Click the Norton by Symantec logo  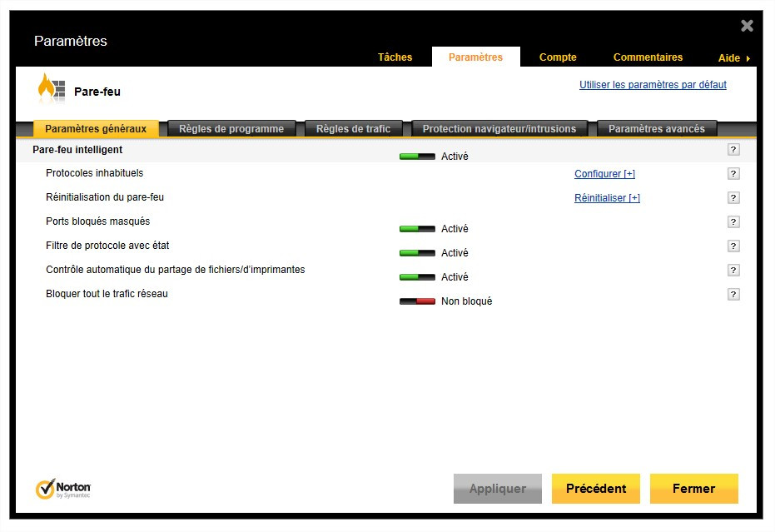pos(65,489)
